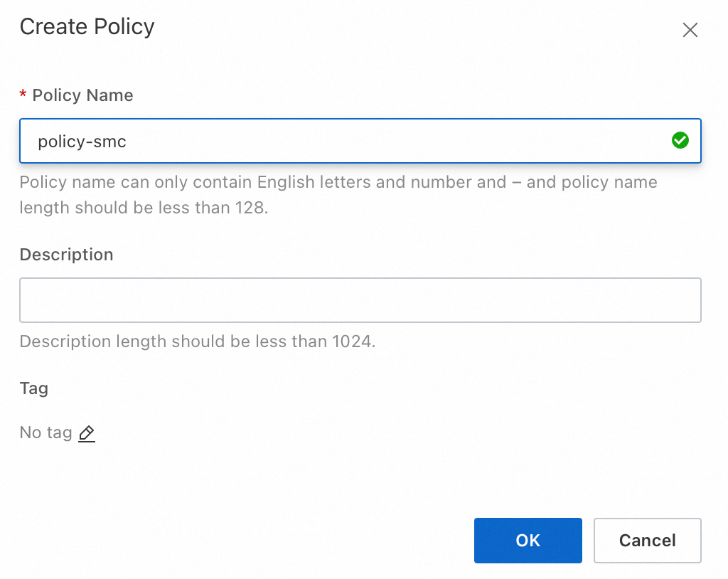Click into the empty Description text box
Image resolution: width=728 pixels, height=579 pixels.
pyautogui.click(x=360, y=300)
